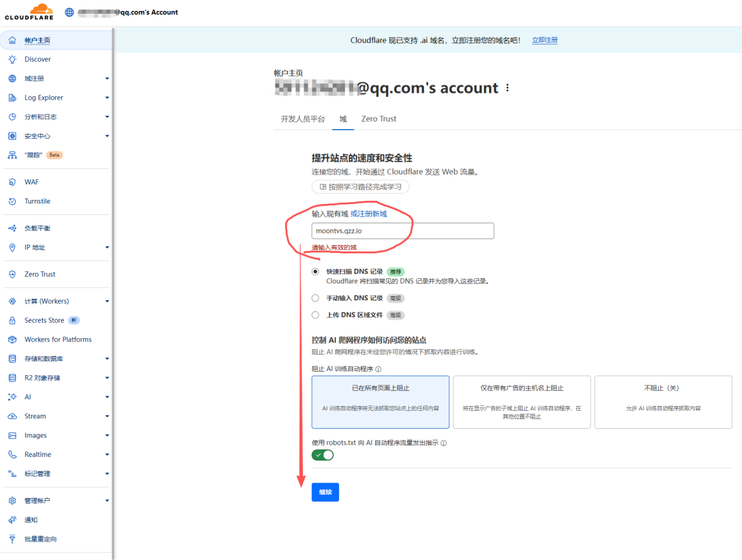Click the Zero Trust sidebar icon
The height and width of the screenshot is (560, 742).
tap(12, 274)
